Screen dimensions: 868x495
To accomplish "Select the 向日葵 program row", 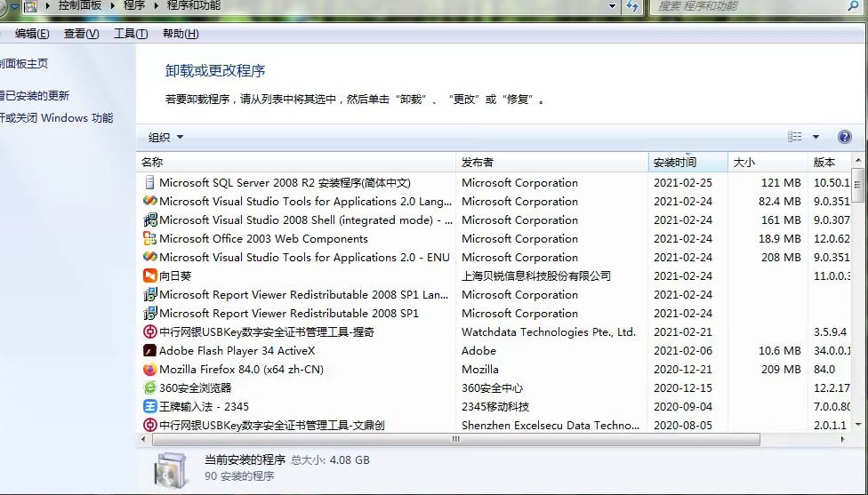I will [494, 275].
